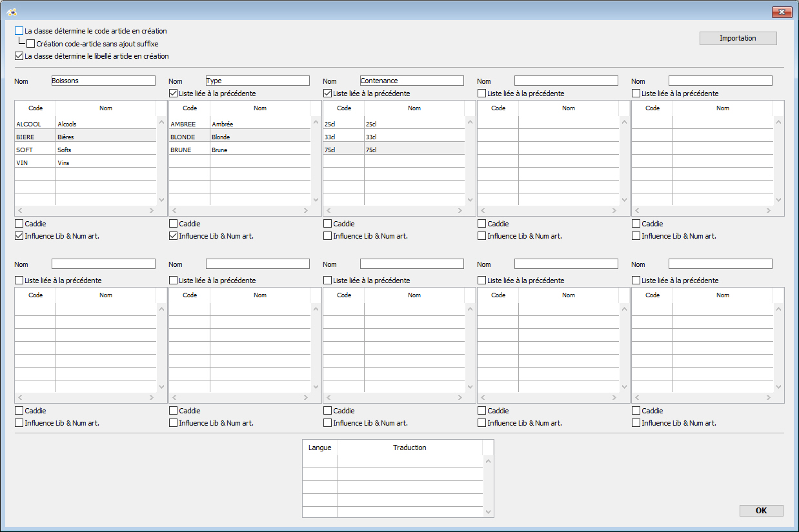Click the 'Traduction' column header
The height and width of the screenshot is (532, 799).
click(x=409, y=448)
